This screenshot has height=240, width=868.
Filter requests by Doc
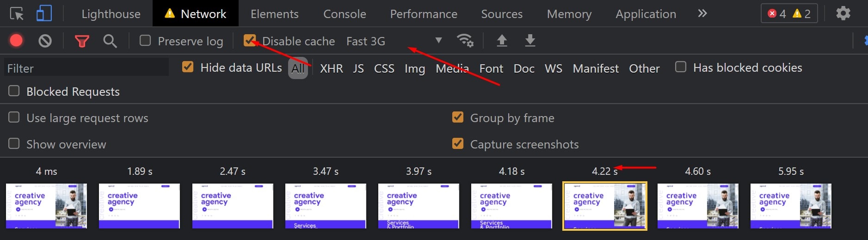[524, 68]
